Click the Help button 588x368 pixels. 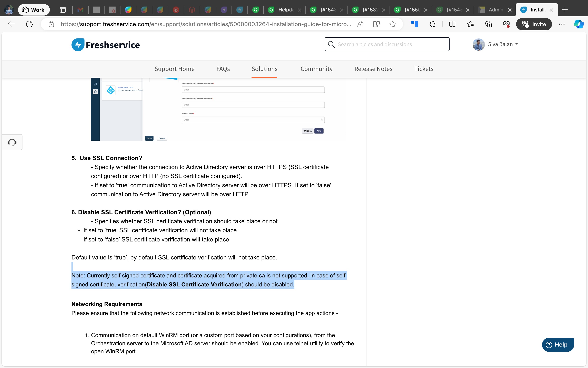coord(558,344)
